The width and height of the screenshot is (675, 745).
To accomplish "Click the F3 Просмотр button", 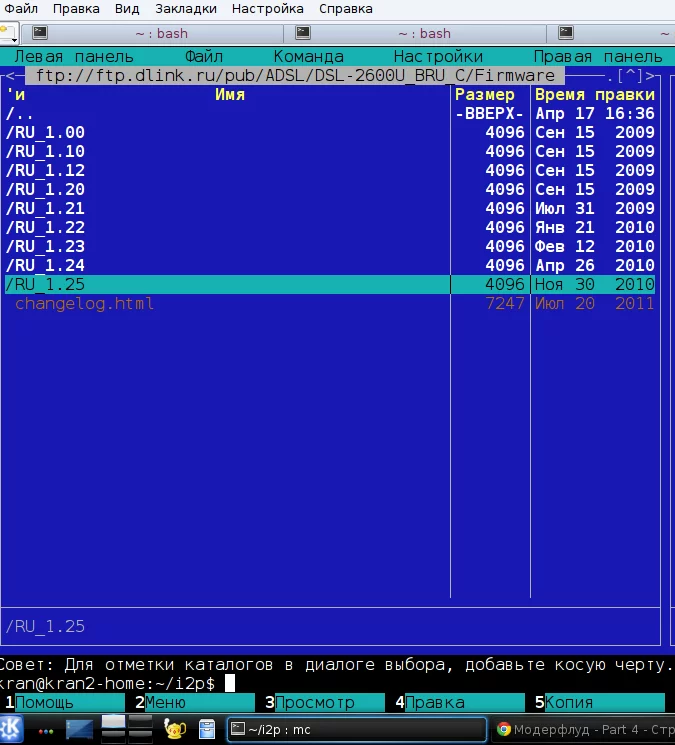I will (324, 702).
